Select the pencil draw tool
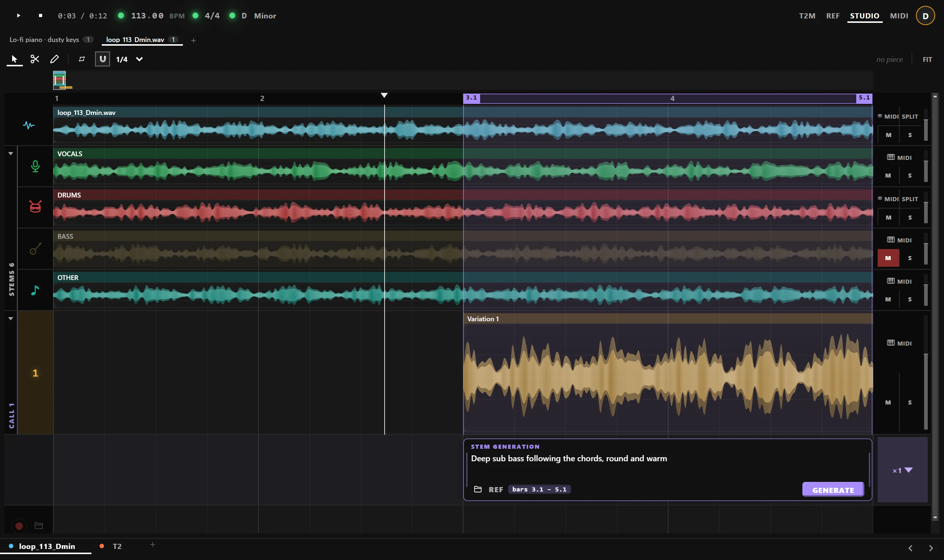This screenshot has width=944, height=560. 54,59
